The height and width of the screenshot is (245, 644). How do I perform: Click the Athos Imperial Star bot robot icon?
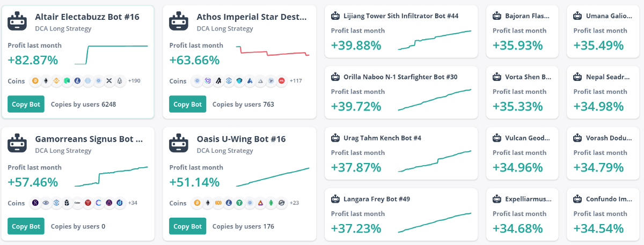179,21
